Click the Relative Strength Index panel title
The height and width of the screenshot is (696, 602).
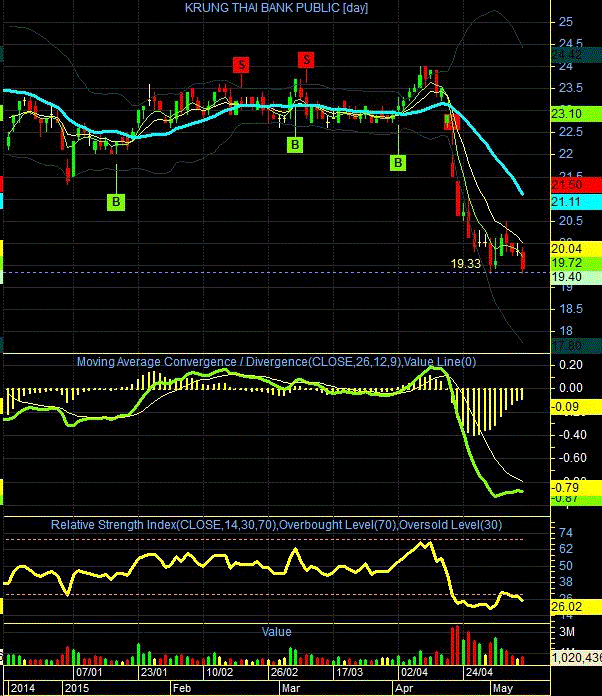tap(276, 525)
